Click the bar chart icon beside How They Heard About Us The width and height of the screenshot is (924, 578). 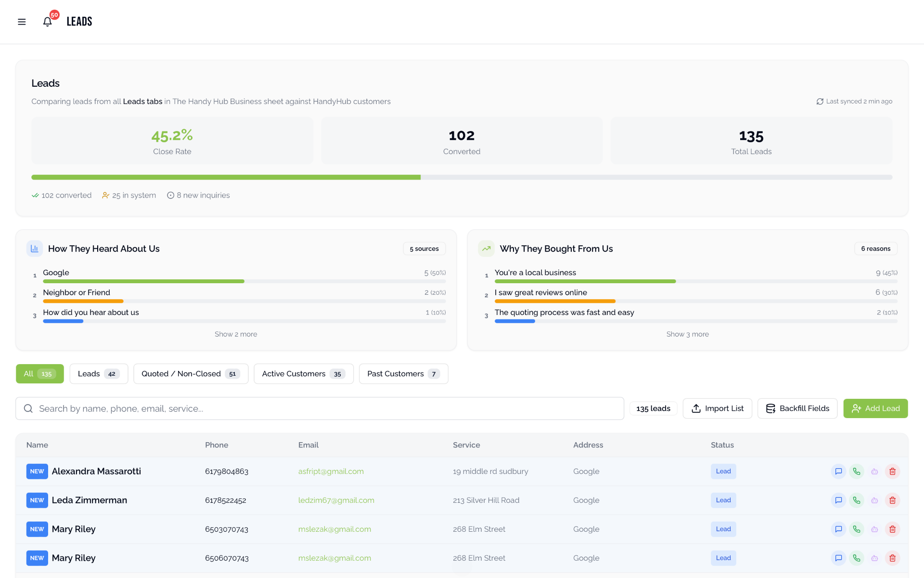35,249
